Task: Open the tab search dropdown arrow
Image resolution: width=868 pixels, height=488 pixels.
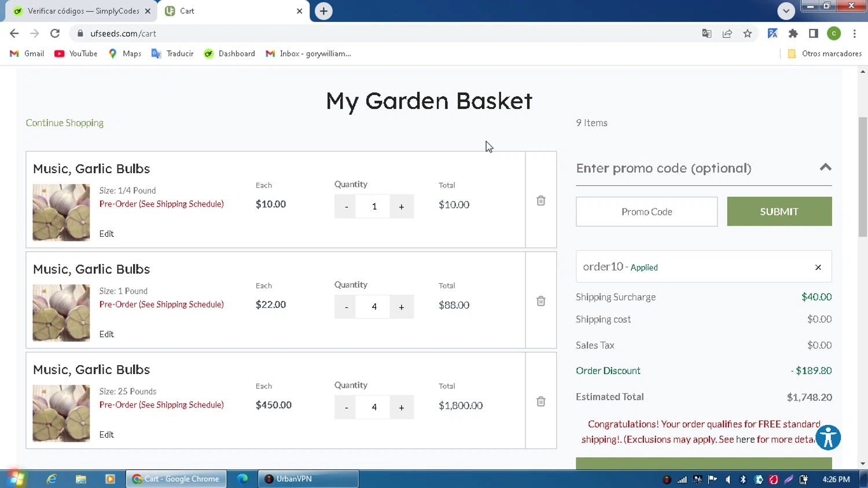Action: point(786,11)
